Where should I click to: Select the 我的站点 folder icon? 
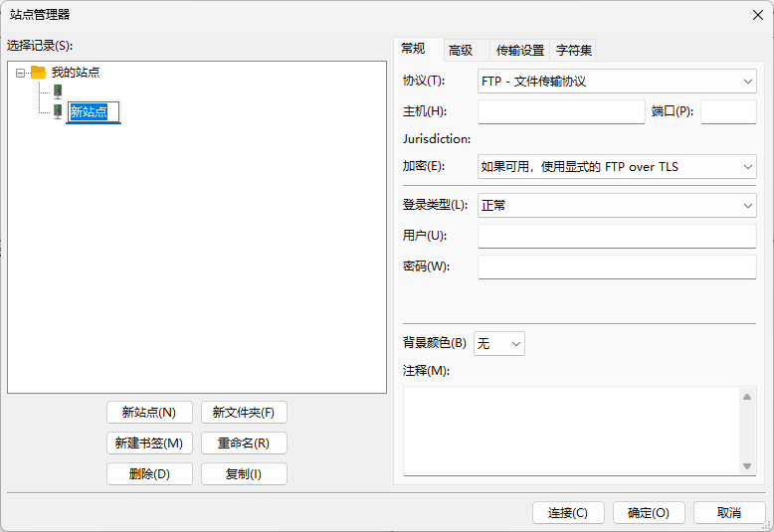pyautogui.click(x=39, y=73)
